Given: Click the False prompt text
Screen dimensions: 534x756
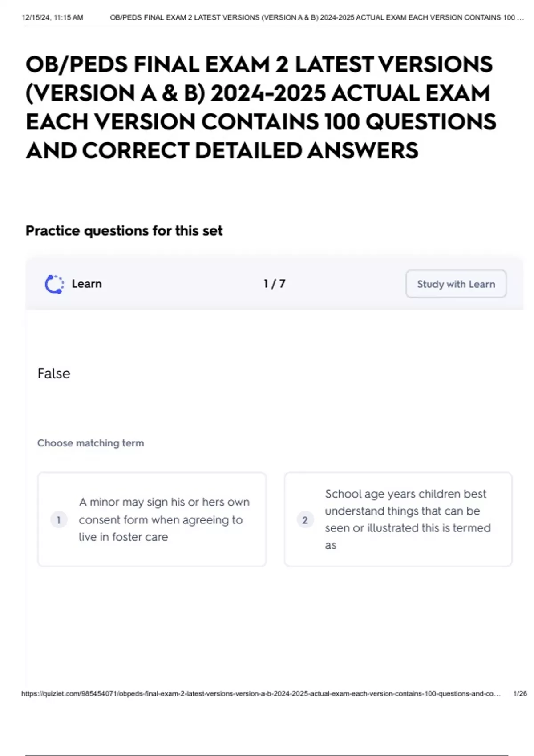Looking at the screenshot, I should 54,374.
